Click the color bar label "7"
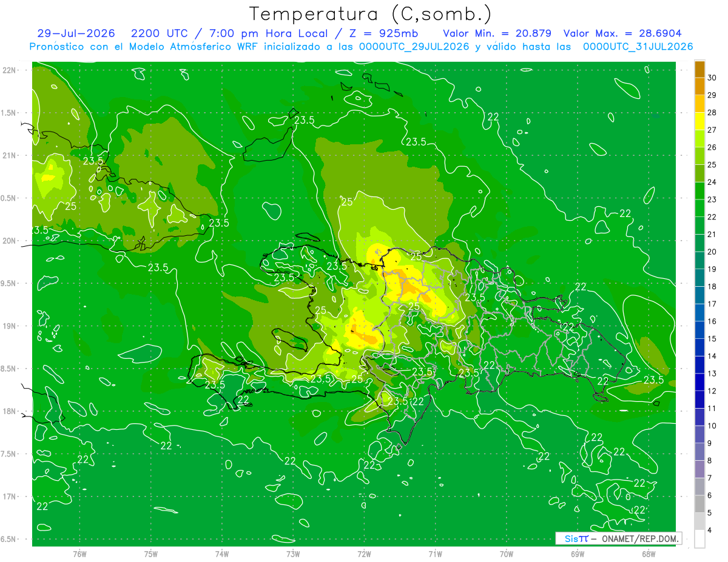Image resolution: width=728 pixels, height=562 pixels. [x=710, y=478]
